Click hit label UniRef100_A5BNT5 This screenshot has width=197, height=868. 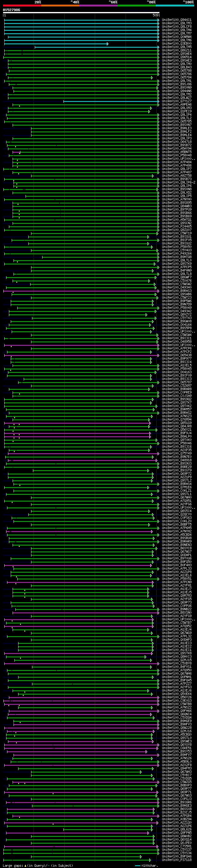click(176, 152)
